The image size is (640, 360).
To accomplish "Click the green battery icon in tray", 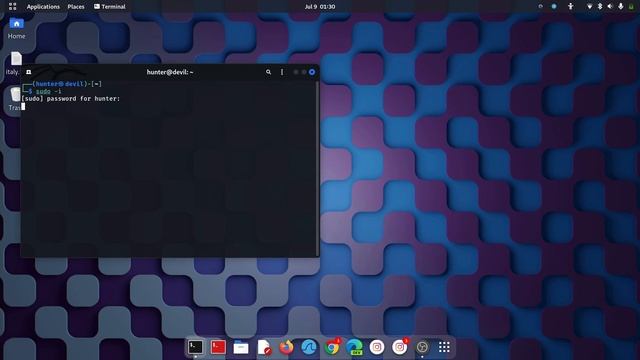I will point(631,7).
